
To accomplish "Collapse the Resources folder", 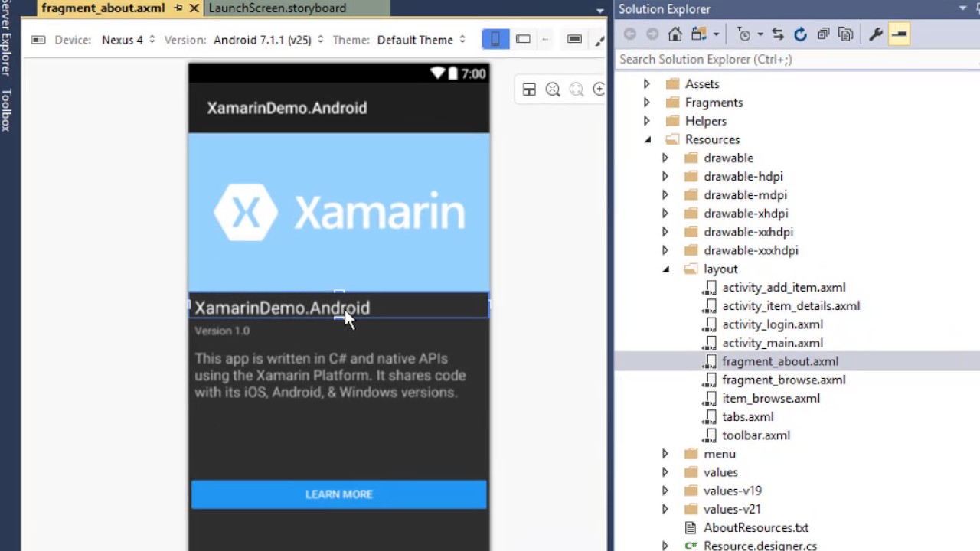I will (647, 139).
